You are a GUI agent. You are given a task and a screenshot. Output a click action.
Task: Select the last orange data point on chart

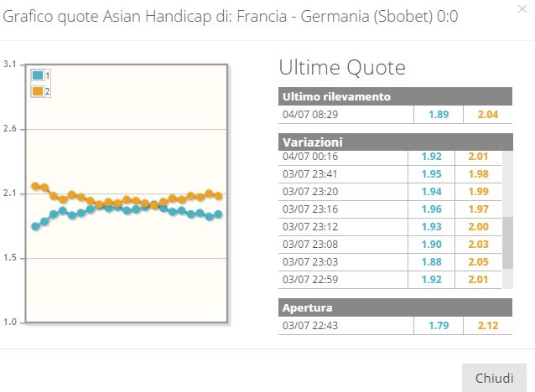click(x=218, y=196)
